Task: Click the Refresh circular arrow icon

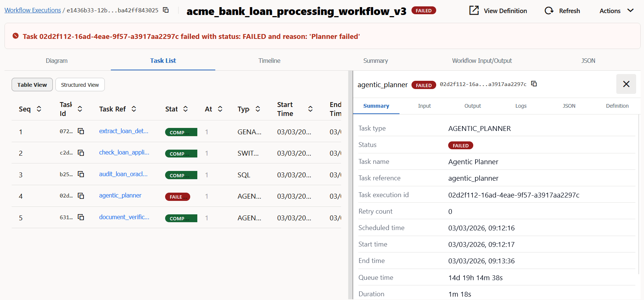Action: (549, 10)
